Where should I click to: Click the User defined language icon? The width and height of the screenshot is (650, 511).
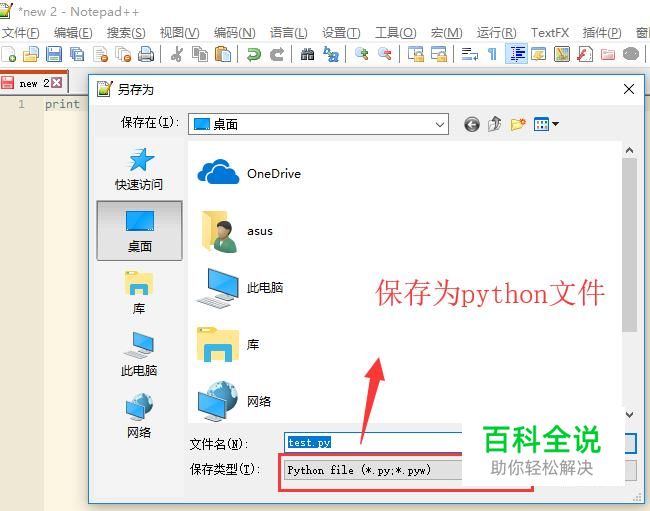point(538,54)
